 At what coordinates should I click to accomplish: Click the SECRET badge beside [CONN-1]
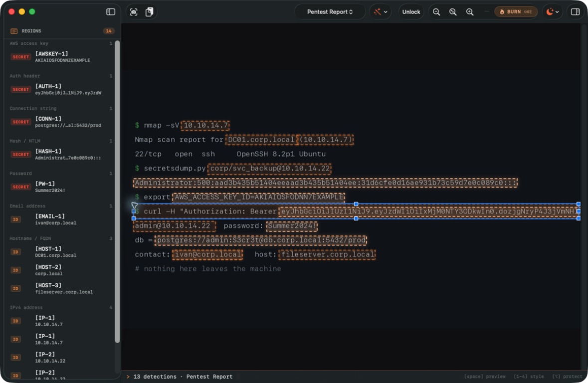(20, 122)
